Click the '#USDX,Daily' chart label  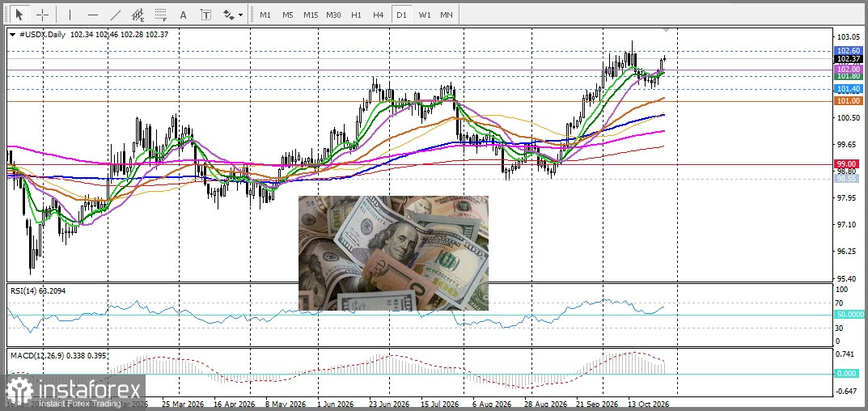[43, 34]
